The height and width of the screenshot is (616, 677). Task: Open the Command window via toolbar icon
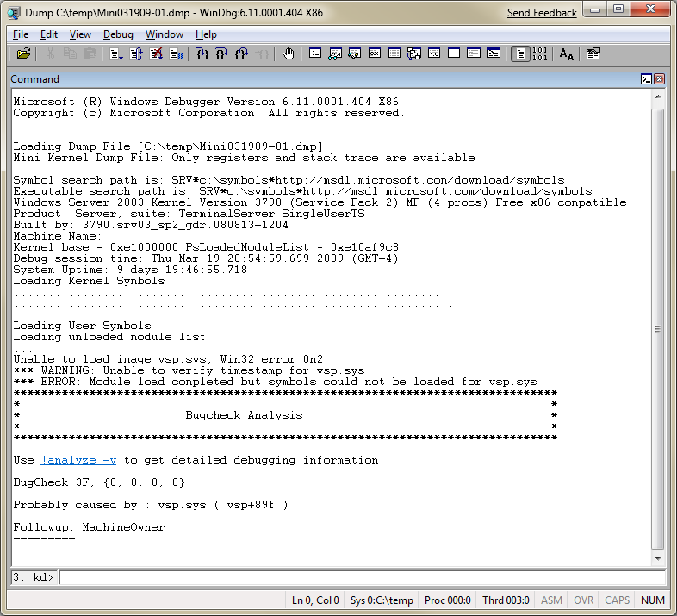point(315,53)
